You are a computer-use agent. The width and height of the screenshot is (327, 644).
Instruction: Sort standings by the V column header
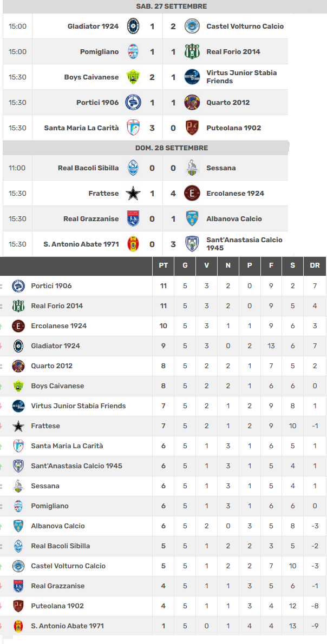tap(206, 265)
